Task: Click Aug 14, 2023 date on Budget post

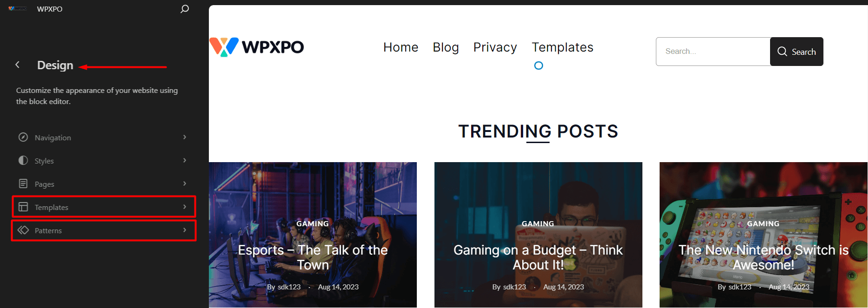Action: pyautogui.click(x=564, y=287)
